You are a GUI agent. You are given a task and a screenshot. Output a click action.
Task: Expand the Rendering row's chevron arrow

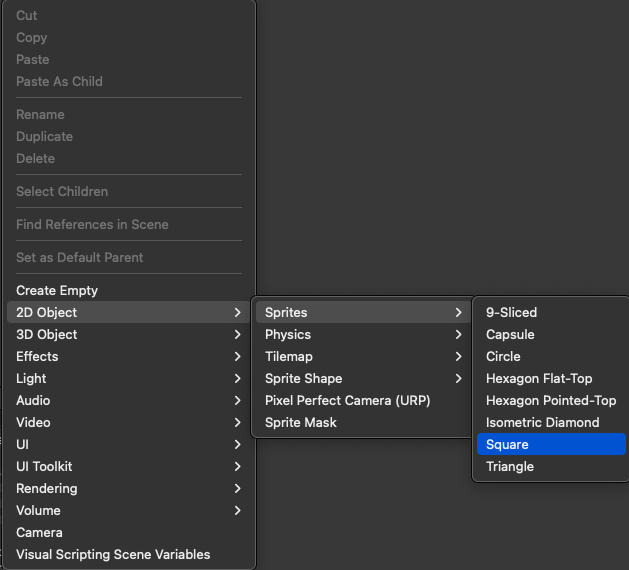coord(237,489)
